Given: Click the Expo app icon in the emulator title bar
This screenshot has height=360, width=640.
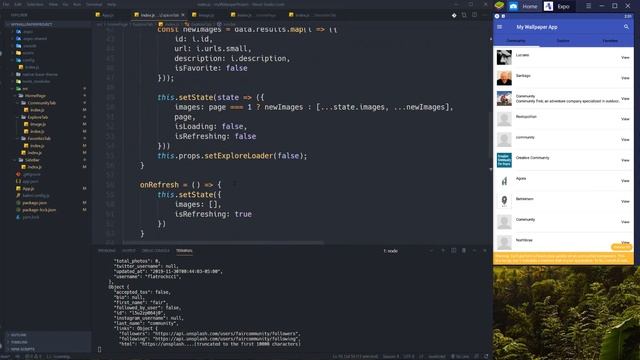Looking at the screenshot, I should (549, 6).
